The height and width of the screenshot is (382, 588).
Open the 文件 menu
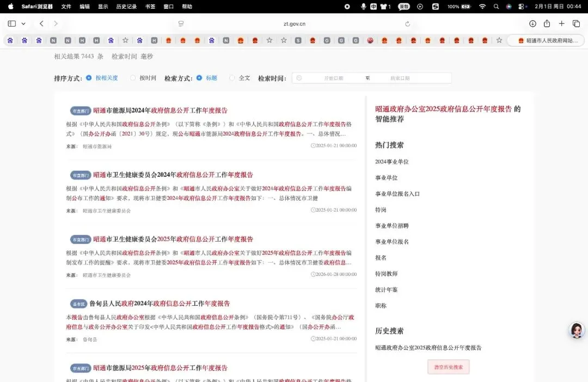tap(66, 7)
